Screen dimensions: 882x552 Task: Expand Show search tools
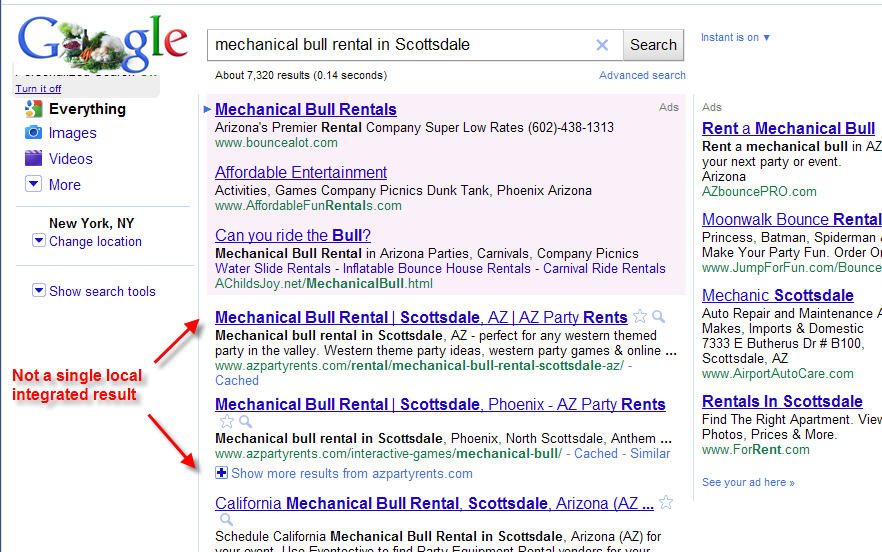click(39, 291)
